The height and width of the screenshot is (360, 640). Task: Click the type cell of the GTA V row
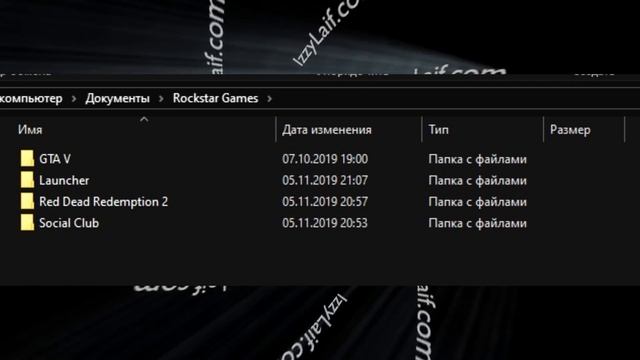click(x=478, y=159)
